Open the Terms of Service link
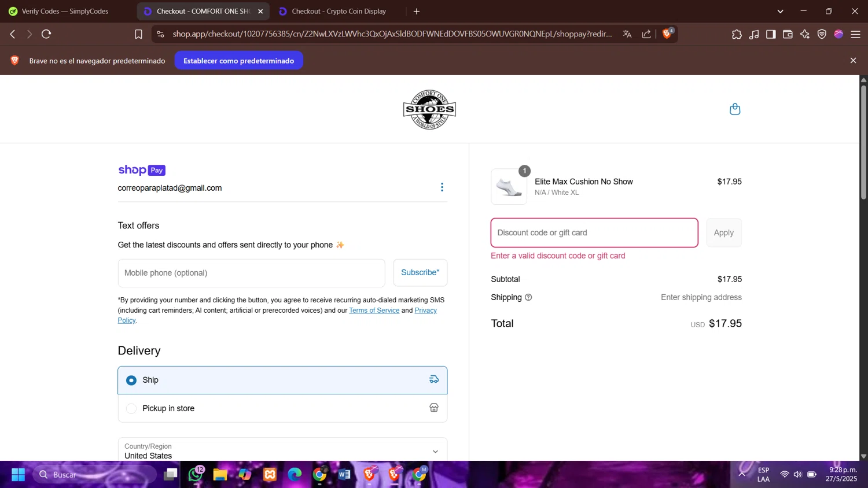Image resolution: width=868 pixels, height=488 pixels. [x=374, y=310]
